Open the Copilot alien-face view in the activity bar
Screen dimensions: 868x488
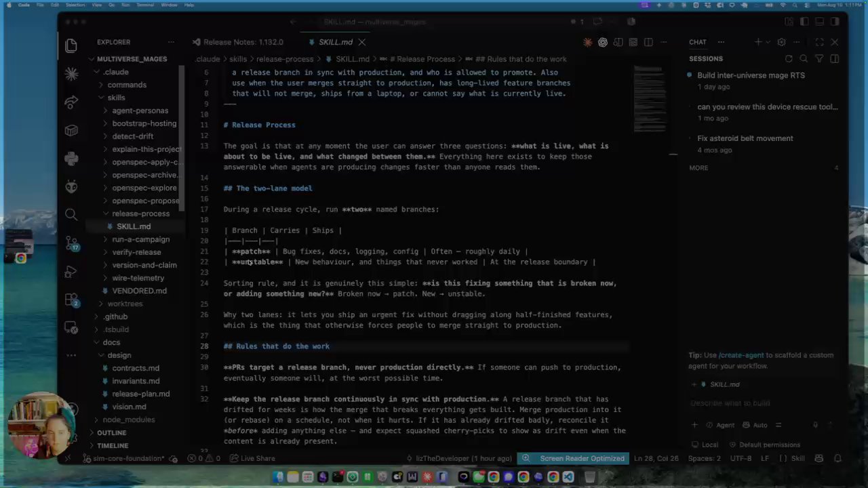click(71, 187)
